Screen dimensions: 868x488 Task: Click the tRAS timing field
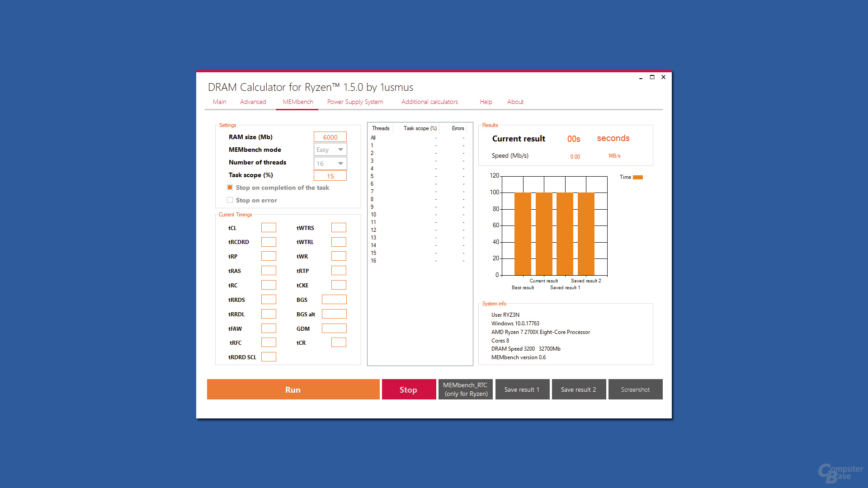point(269,271)
